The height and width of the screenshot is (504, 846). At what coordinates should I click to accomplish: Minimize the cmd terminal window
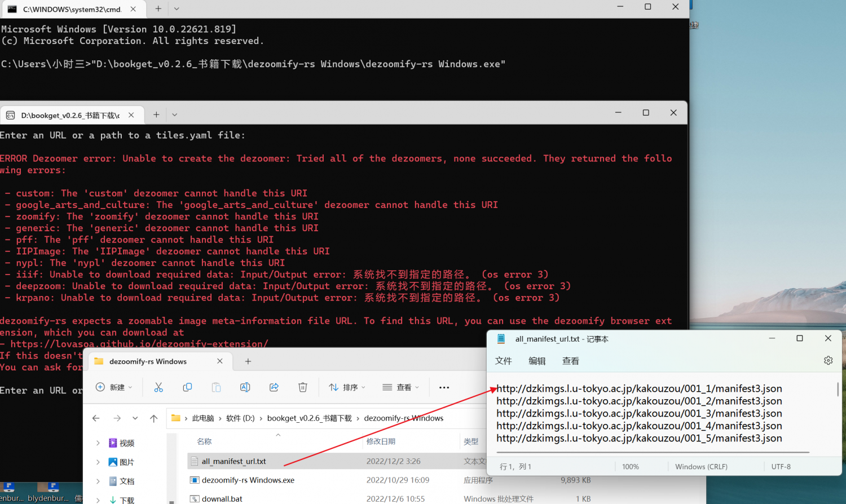tap(620, 7)
